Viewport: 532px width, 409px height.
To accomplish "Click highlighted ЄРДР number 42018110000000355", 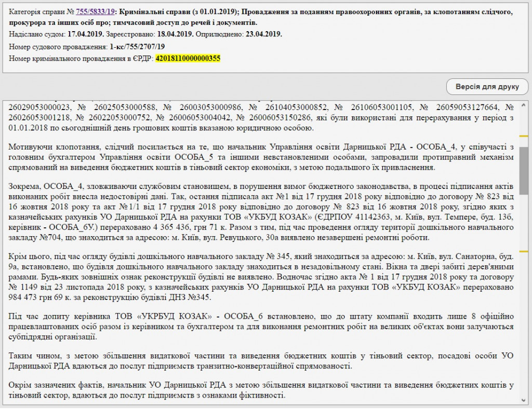I will (x=188, y=59).
